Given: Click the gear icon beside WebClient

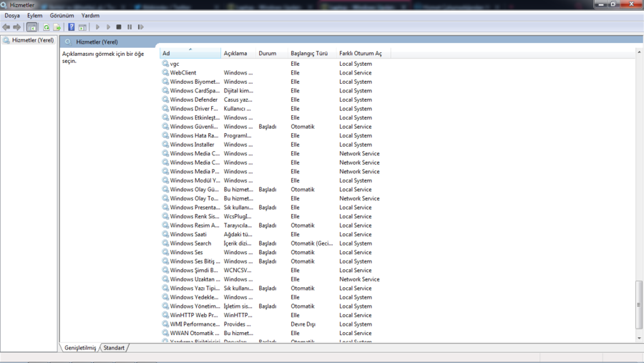Looking at the screenshot, I should pyautogui.click(x=165, y=72).
